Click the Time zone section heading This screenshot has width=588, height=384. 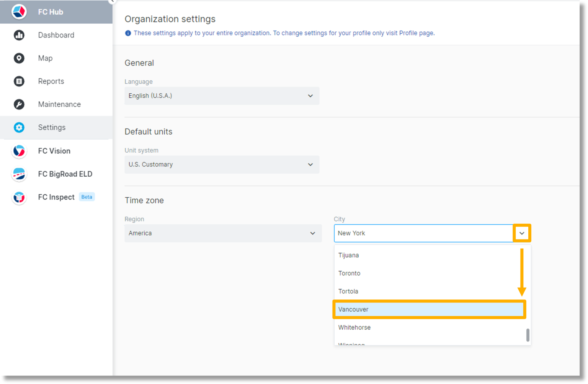[144, 200]
